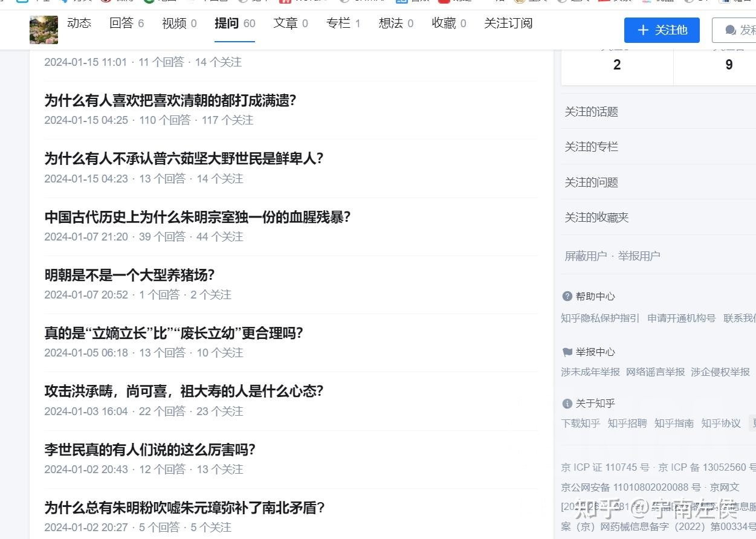Open the 申请开通机构号 link
The width and height of the screenshot is (756, 539).
[x=681, y=318]
